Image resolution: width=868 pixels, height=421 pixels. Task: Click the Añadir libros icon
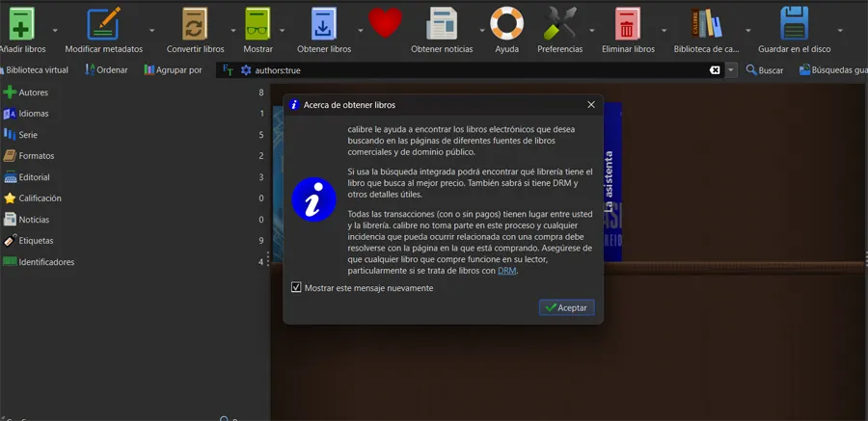[21, 24]
